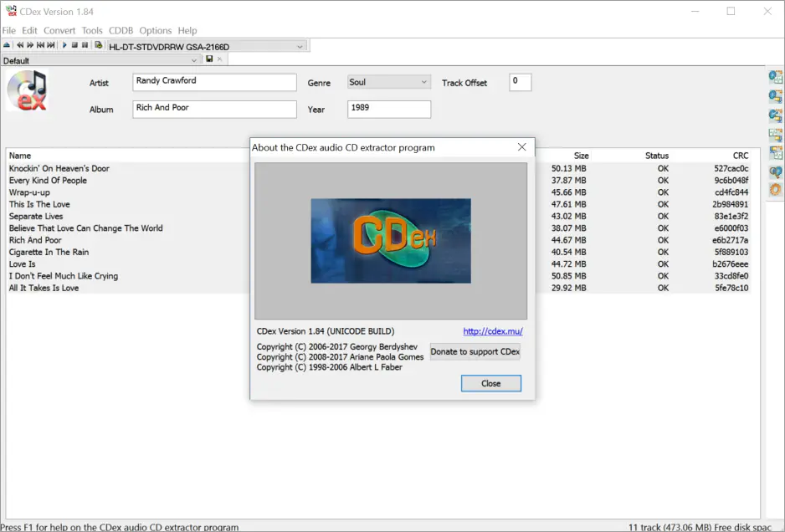
Task: Click the Artist field containing Randy Crawford
Action: click(214, 82)
